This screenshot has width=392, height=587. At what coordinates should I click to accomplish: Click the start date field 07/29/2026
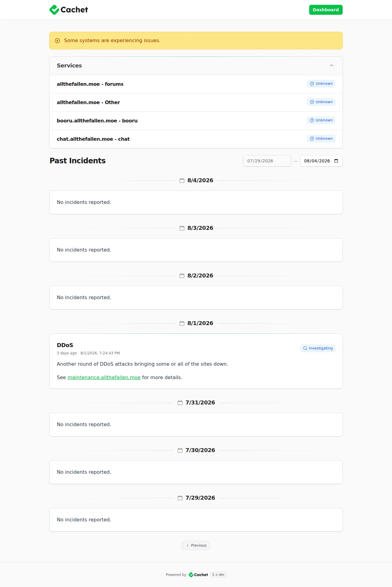(267, 161)
